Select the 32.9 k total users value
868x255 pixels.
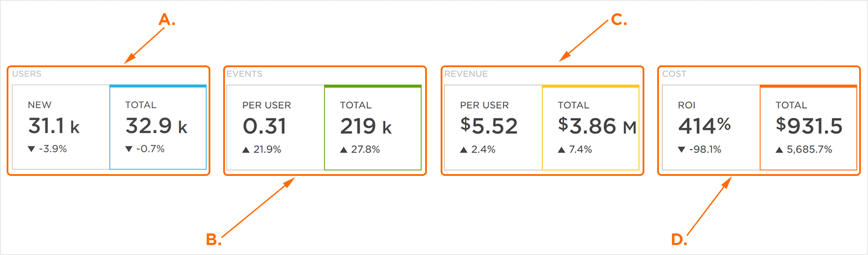pos(156,126)
